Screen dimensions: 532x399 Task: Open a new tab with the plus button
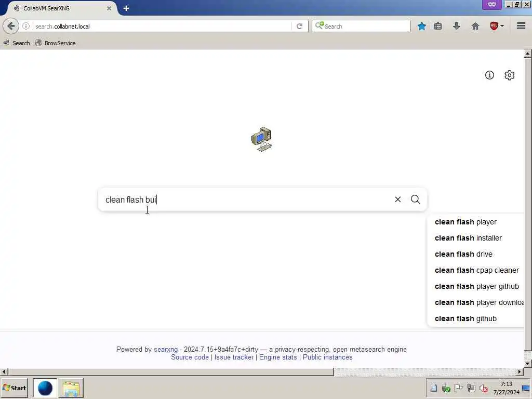pyautogui.click(x=126, y=8)
